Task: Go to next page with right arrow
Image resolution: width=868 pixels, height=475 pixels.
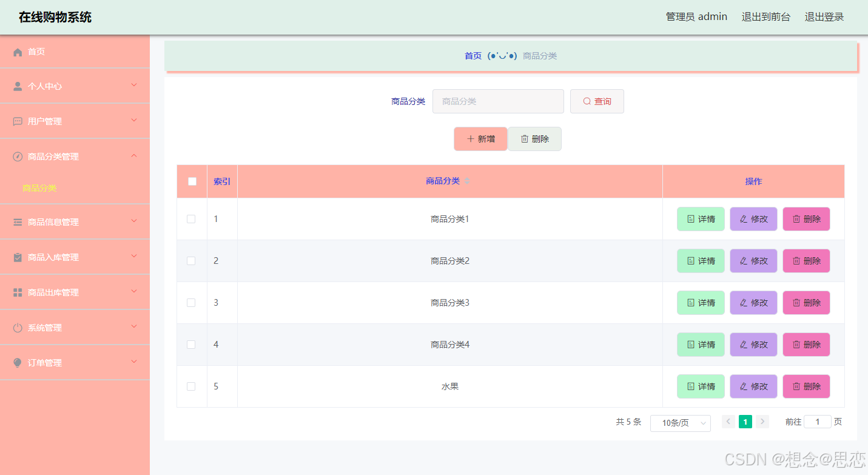Action: coord(762,422)
